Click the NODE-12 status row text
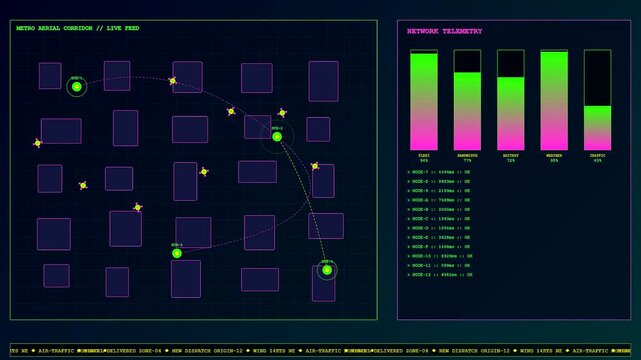641x360 pixels. pos(440,275)
